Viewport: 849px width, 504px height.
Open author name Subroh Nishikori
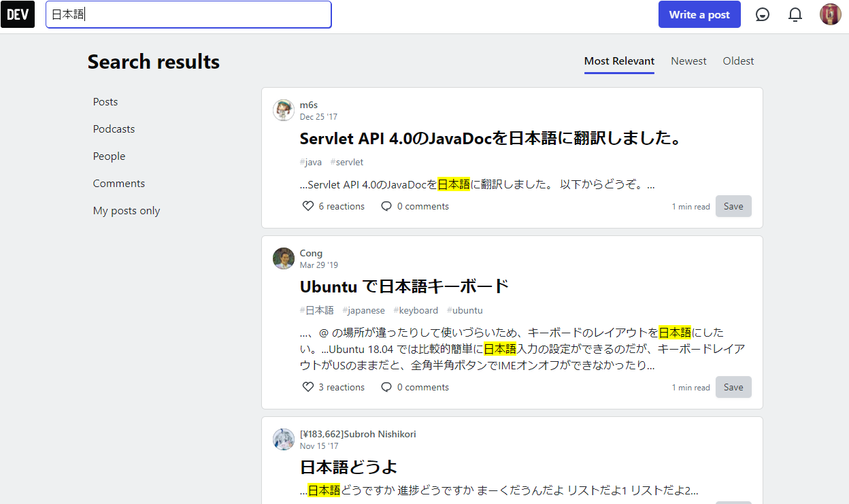tap(358, 434)
